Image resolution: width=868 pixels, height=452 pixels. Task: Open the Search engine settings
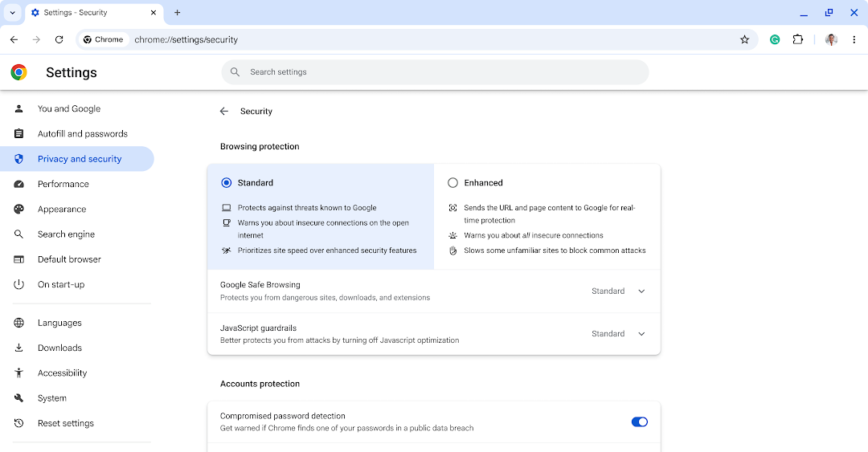pos(66,234)
